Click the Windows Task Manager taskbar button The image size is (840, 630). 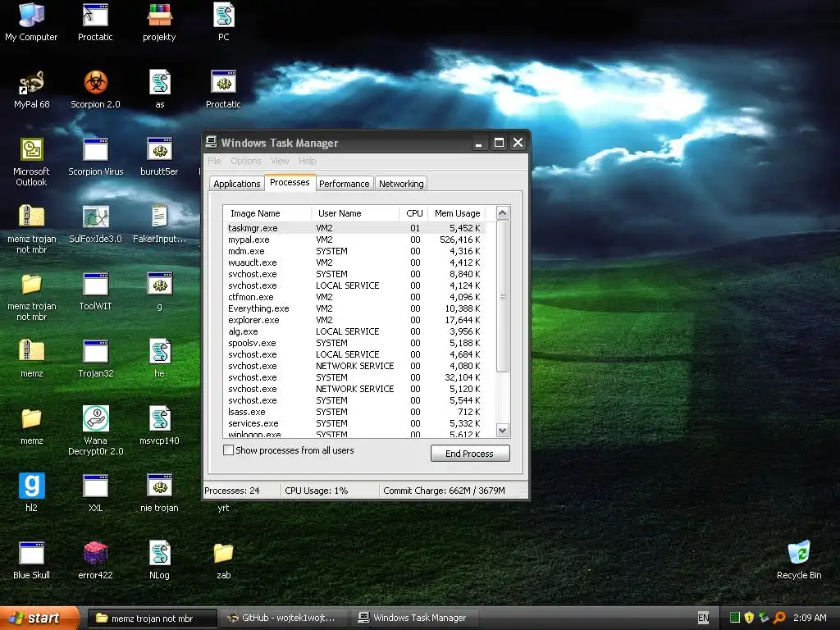click(415, 619)
